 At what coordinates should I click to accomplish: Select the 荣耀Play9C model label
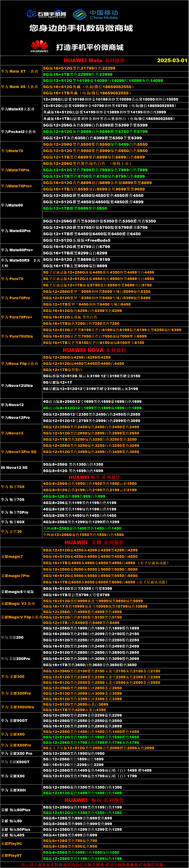coord(11,843)
